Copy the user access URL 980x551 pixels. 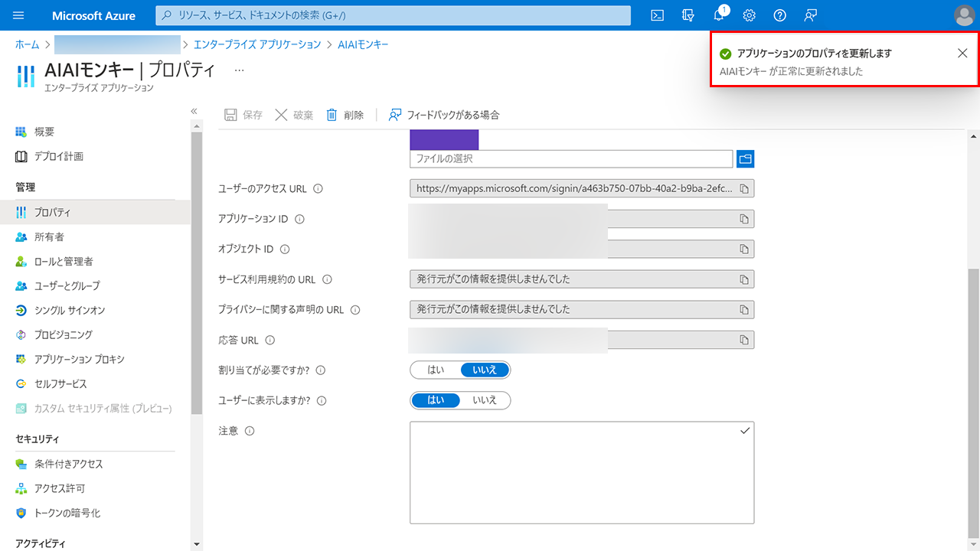click(x=743, y=188)
